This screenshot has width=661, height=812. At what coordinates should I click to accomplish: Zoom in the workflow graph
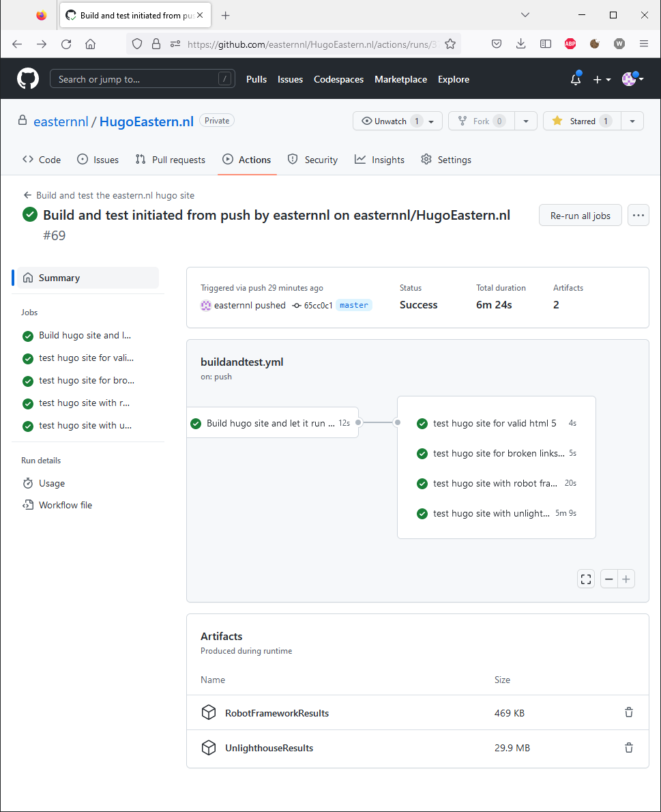pyautogui.click(x=626, y=579)
